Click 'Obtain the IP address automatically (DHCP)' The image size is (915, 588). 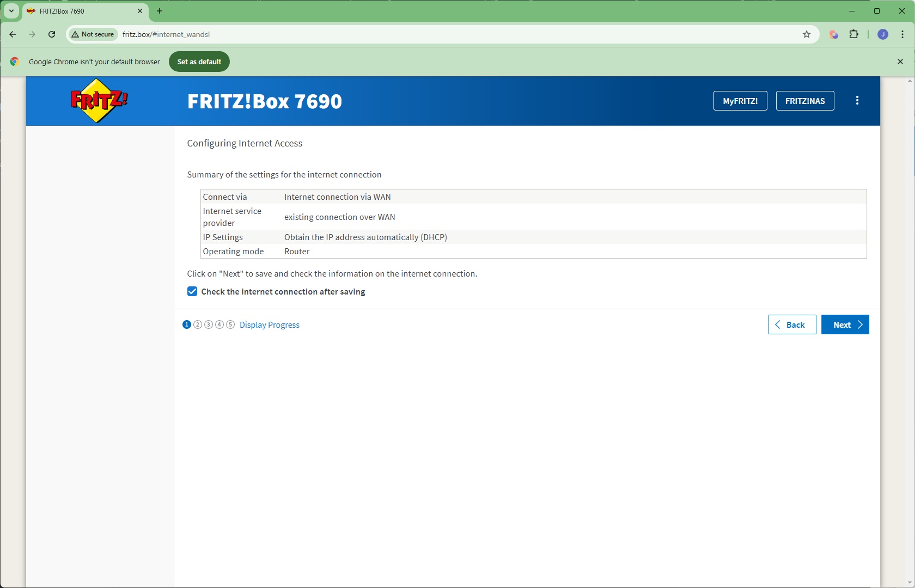coord(365,237)
